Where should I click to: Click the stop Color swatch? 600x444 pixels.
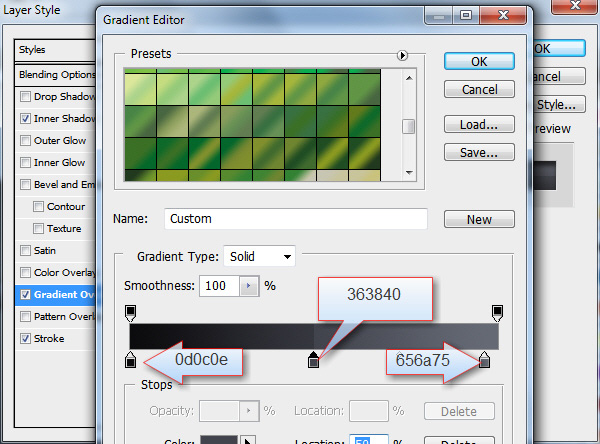(x=219, y=440)
